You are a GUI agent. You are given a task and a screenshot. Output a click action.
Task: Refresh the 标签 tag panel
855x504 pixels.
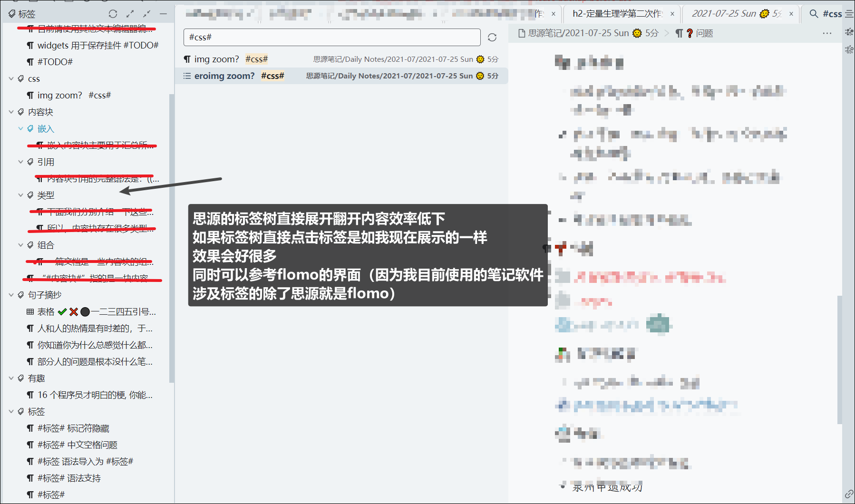click(113, 14)
